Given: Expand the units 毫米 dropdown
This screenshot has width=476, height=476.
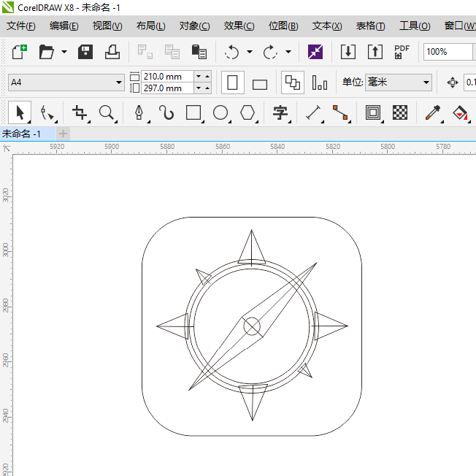Looking at the screenshot, I should point(426,82).
